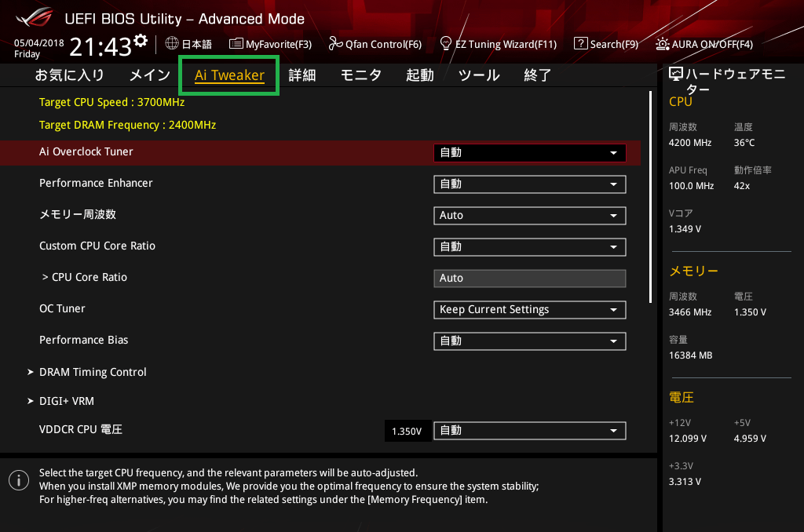Click the Hardware Monitor display icon
804x532 pixels.
tap(675, 75)
